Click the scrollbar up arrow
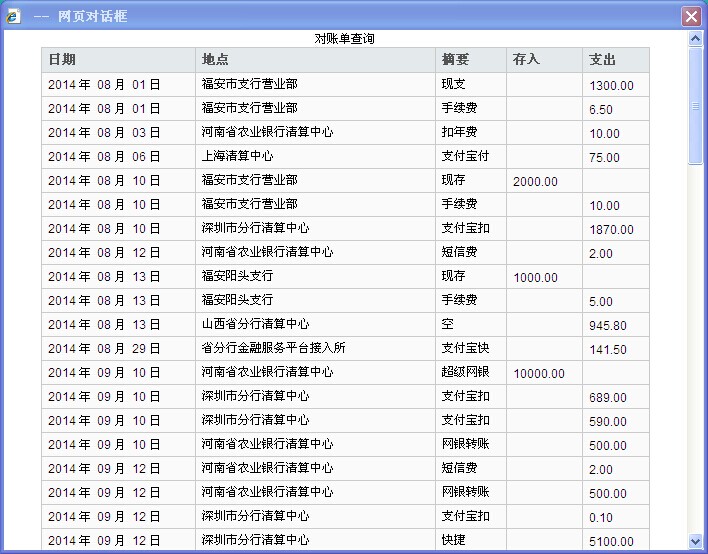708x554 pixels. click(696, 39)
